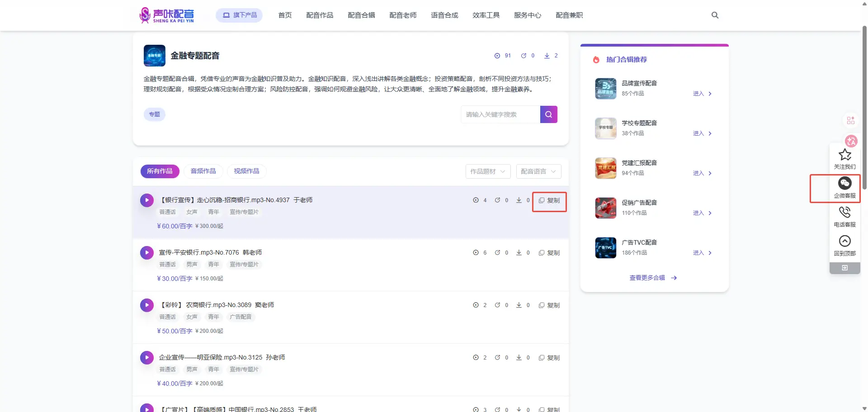Play the 宣传-平安银行 audio track
The image size is (868, 412).
[x=147, y=252]
